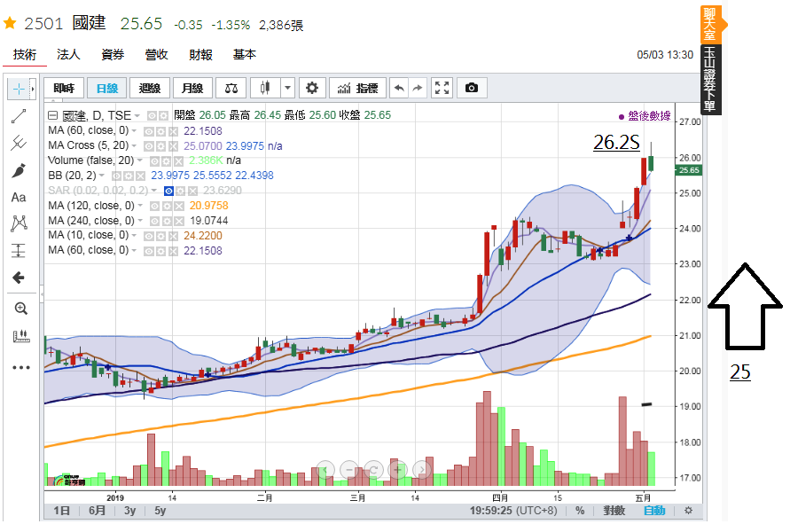Show the hidden SAR indicator via eye icon
Viewport: 798px width, 532px height.
pyautogui.click(x=168, y=191)
